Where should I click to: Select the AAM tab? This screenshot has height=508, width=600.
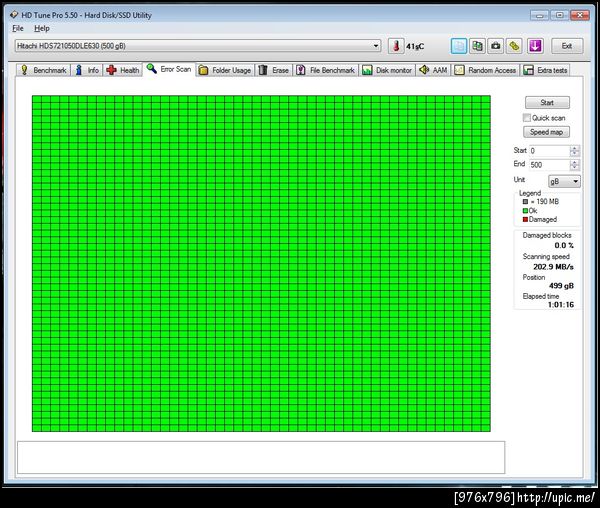tap(434, 70)
